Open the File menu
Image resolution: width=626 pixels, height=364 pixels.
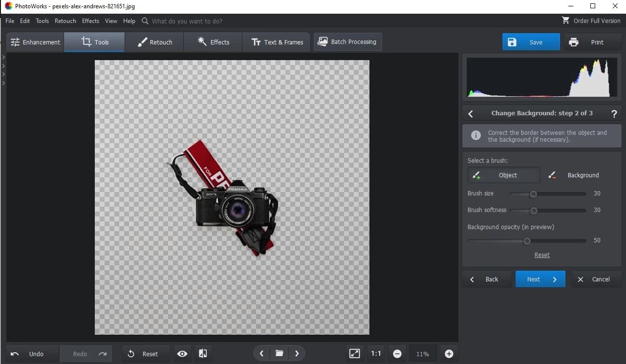click(x=9, y=21)
